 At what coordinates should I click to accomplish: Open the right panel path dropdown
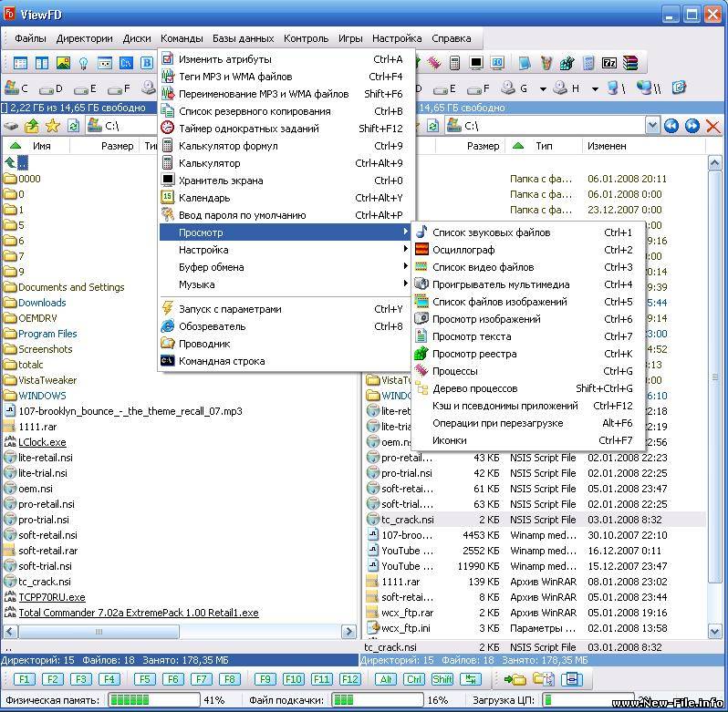[651, 126]
